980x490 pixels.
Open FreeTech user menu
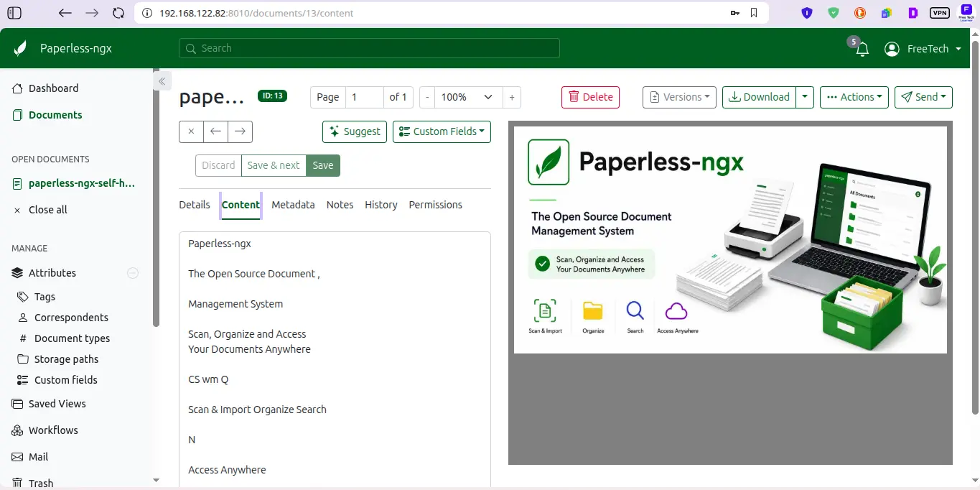point(923,49)
